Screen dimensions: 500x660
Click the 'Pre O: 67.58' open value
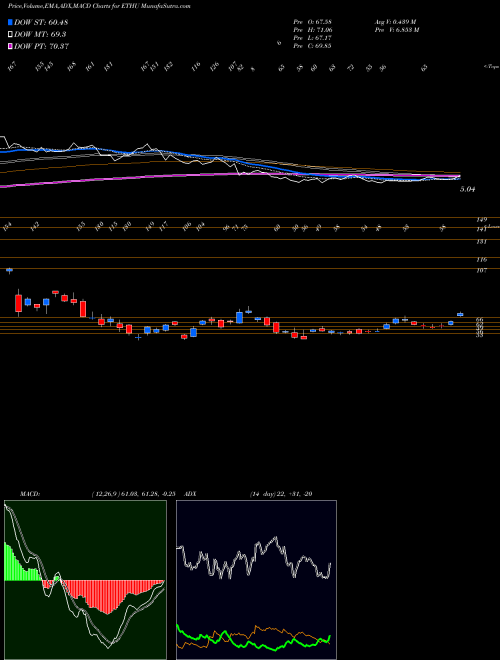(x=312, y=22)
